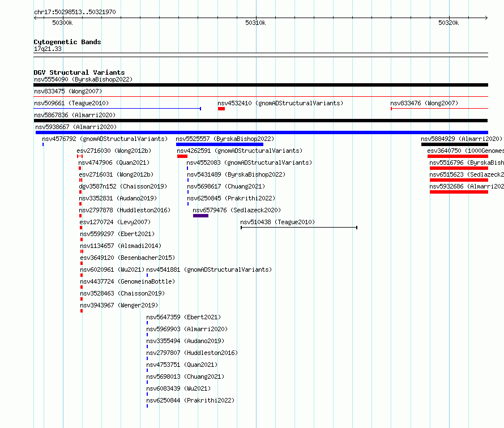504x428 pixels.
Task: Click the blue nsv5938667 variant bar
Action: pos(262,132)
